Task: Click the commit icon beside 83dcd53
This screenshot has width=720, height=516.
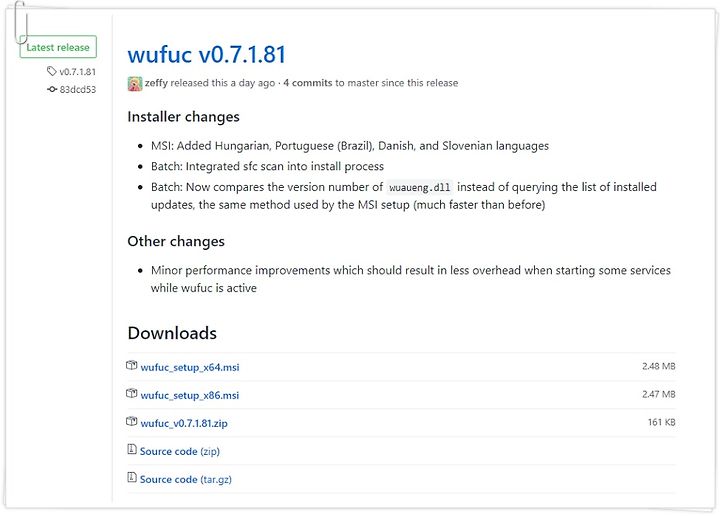Action: [x=52, y=89]
